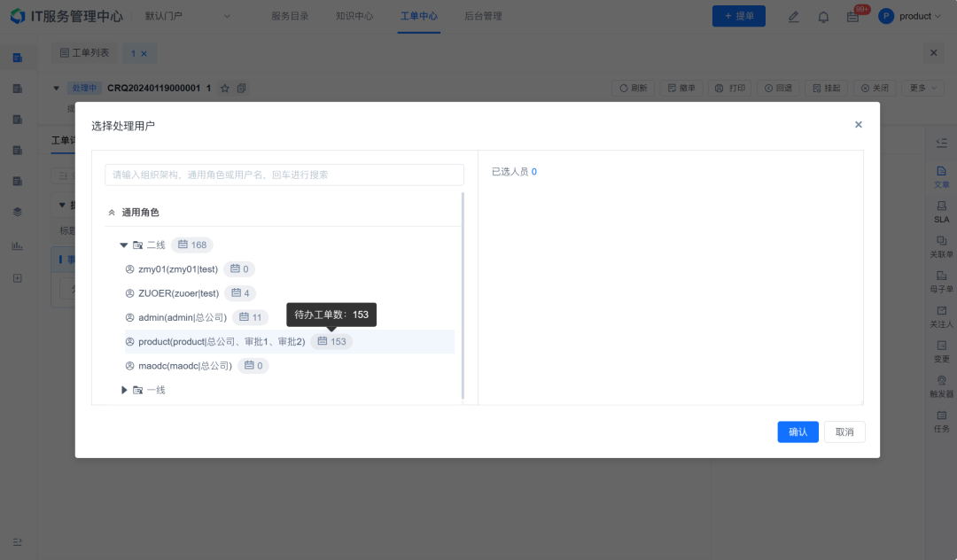This screenshot has height=560, width=957.
Task: Select user admin(admin|总公司)
Action: (182, 317)
